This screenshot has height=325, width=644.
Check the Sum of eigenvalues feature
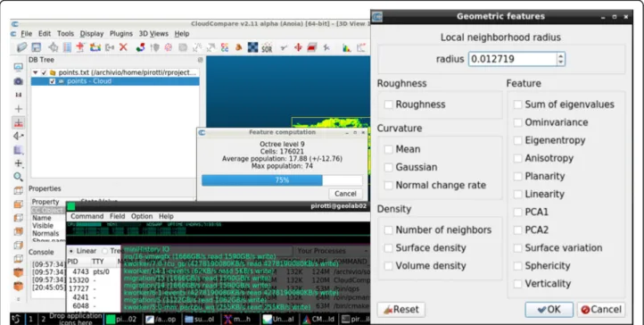pos(517,104)
